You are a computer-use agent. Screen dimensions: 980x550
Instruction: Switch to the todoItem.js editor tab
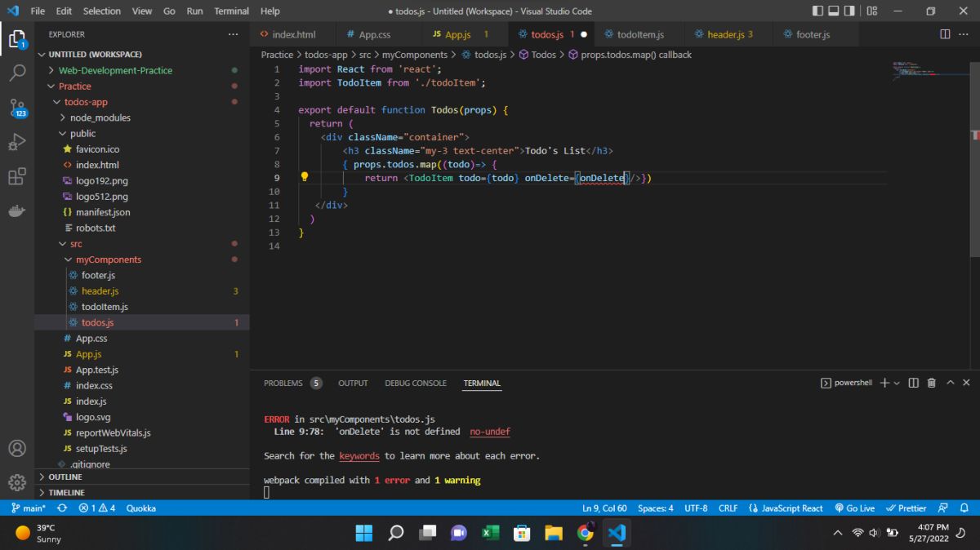pos(640,34)
